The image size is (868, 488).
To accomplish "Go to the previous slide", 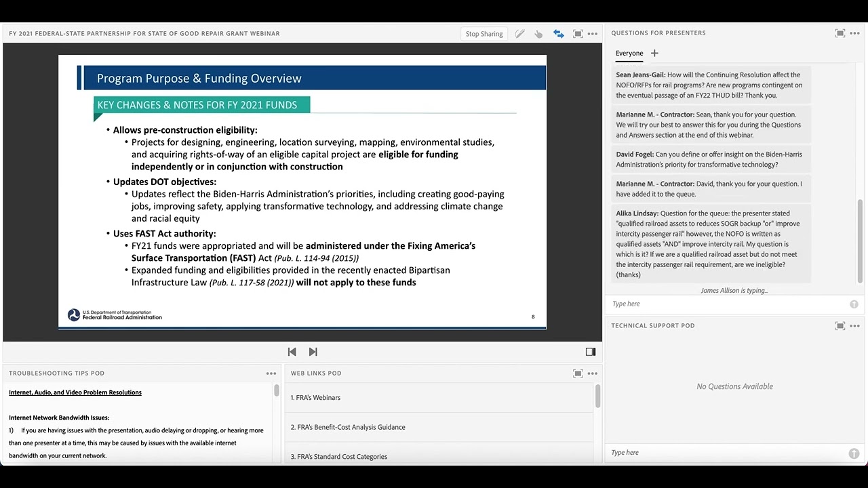I will click(x=292, y=352).
